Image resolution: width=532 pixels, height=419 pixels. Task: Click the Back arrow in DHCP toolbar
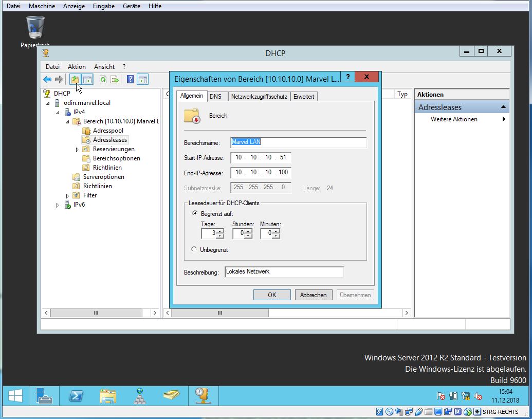coord(47,79)
